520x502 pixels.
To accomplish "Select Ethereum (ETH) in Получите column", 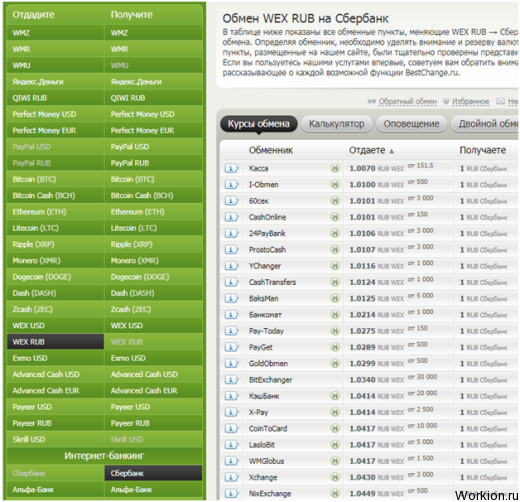I will pos(153,212).
